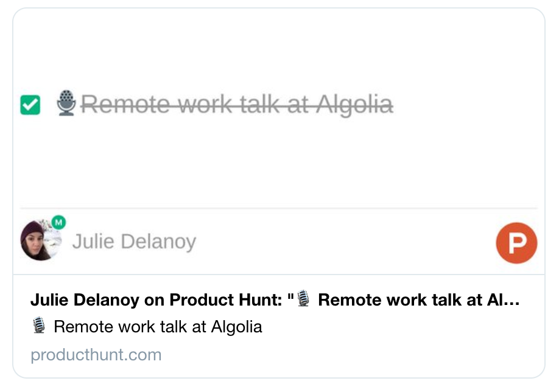559x392 pixels.
Task: Click the microphone emoji in the bold title
Action: click(303, 299)
